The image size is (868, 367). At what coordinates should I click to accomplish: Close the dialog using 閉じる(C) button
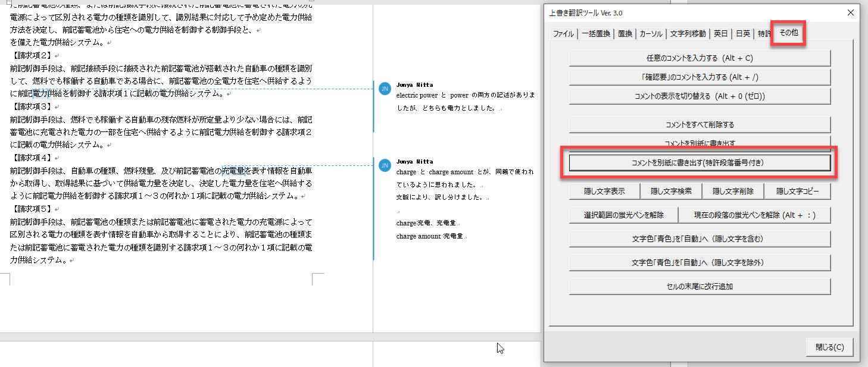829,347
